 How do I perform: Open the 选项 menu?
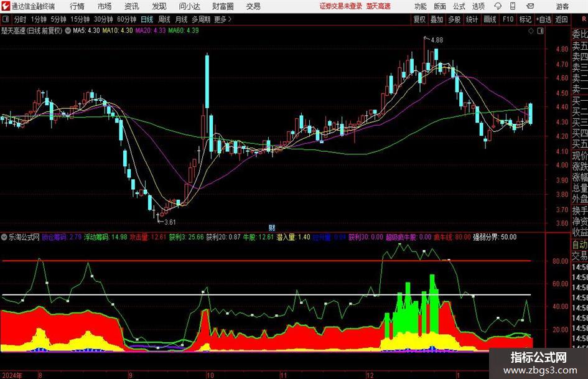[478, 6]
